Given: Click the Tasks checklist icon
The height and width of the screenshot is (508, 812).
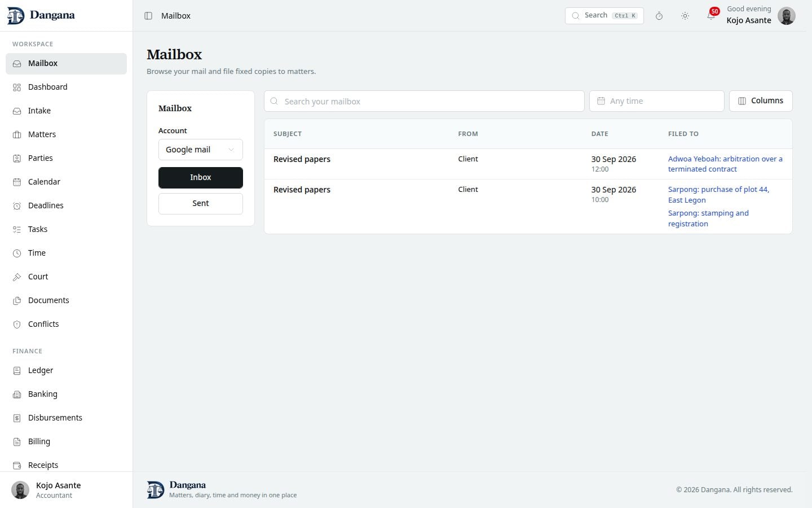Looking at the screenshot, I should [17, 230].
